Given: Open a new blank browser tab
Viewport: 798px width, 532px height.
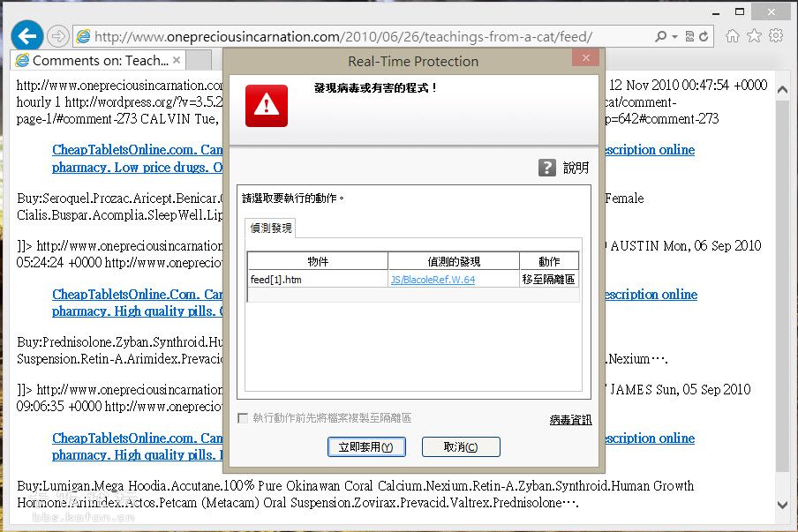Looking at the screenshot, I should [x=200, y=60].
